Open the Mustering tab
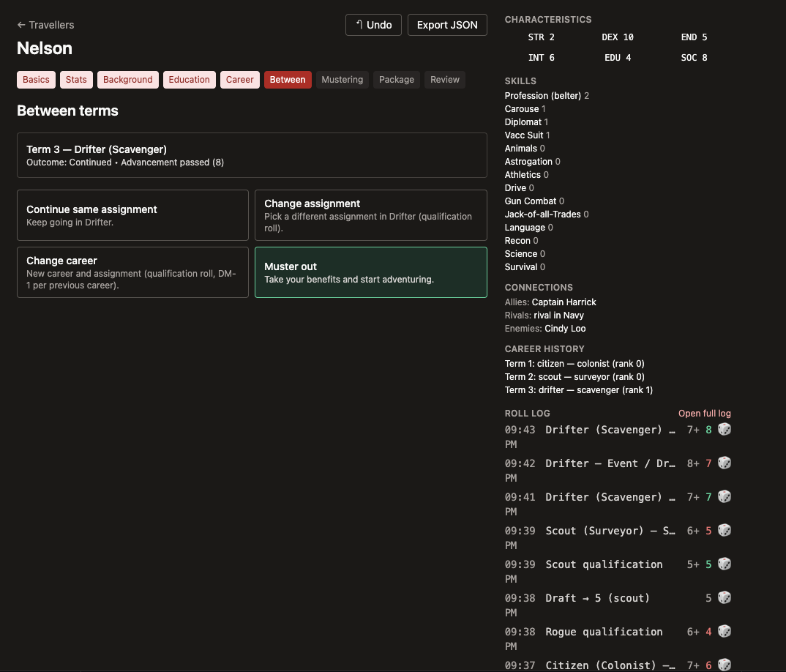This screenshot has height=672, width=786. click(x=343, y=79)
